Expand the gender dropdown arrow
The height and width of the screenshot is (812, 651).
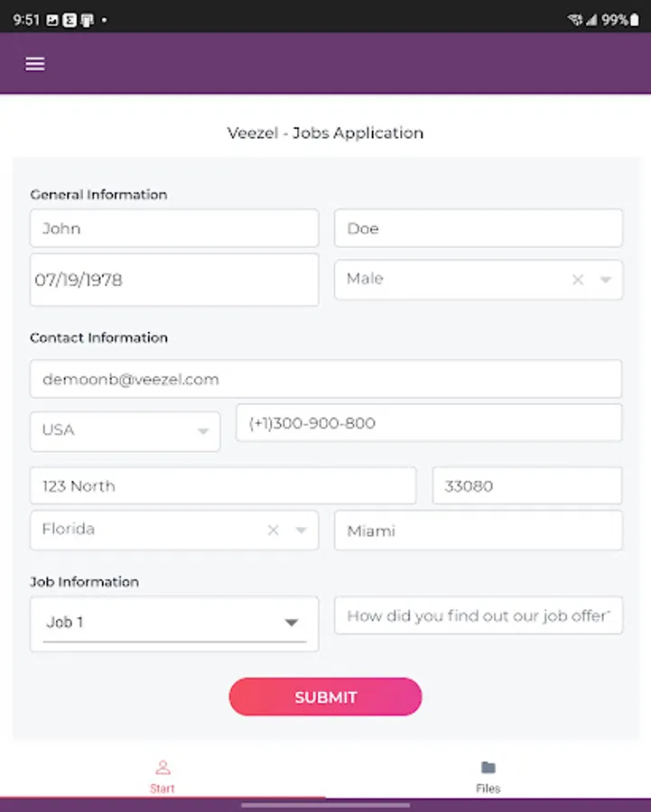click(x=606, y=280)
